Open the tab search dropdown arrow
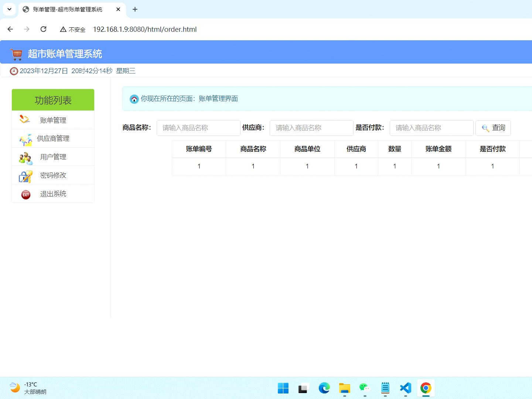 click(x=9, y=9)
